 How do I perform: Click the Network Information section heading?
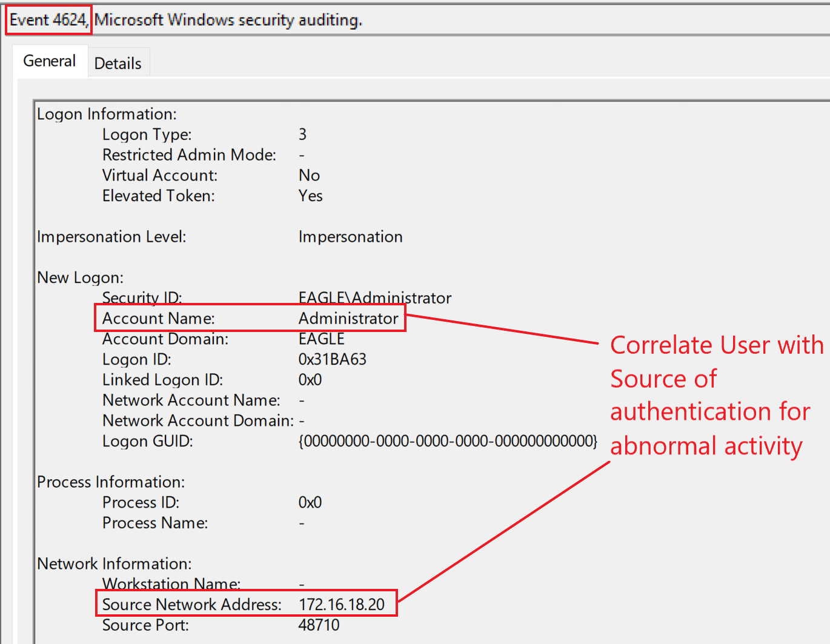pos(114,564)
